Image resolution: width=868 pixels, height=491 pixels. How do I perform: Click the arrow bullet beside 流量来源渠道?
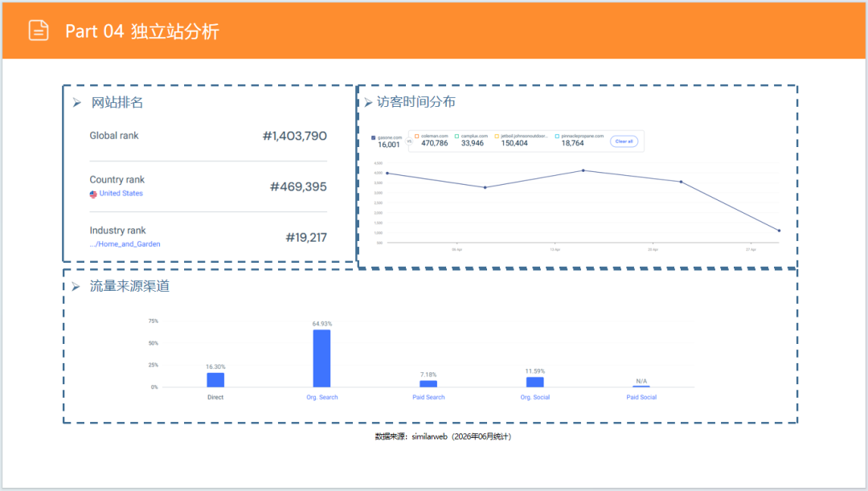coord(76,286)
